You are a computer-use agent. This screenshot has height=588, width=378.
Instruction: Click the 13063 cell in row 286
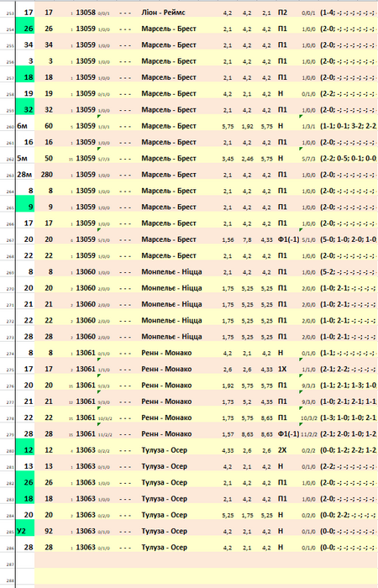coord(86,547)
